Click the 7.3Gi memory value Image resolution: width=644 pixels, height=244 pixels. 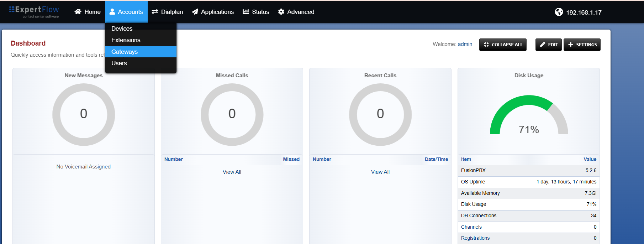pos(591,193)
